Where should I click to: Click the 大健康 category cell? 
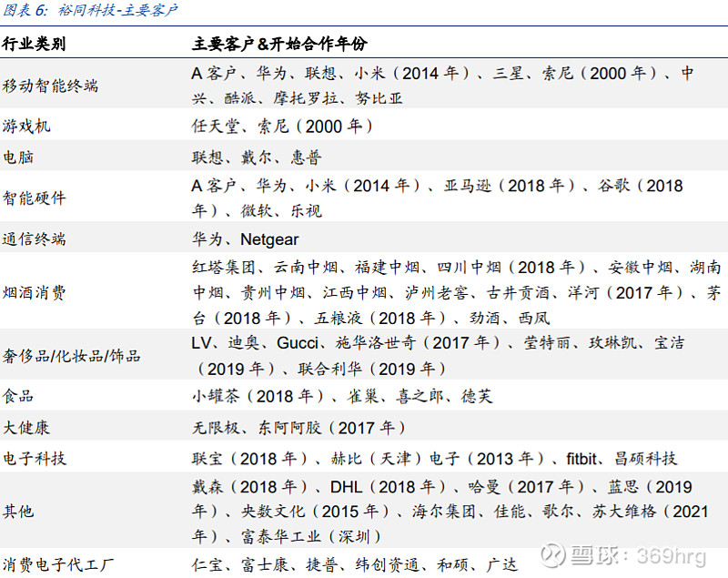coord(25,427)
